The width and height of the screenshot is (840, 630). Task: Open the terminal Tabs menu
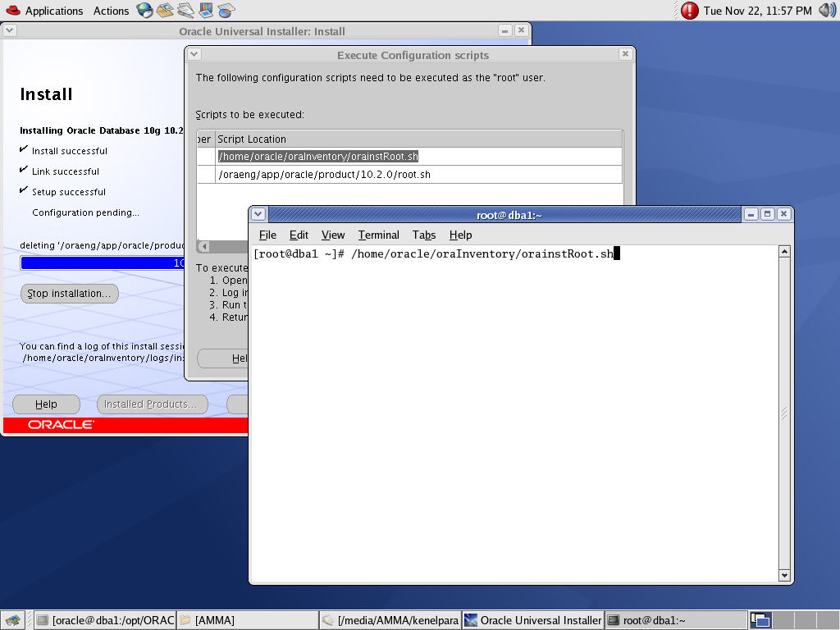(424, 235)
